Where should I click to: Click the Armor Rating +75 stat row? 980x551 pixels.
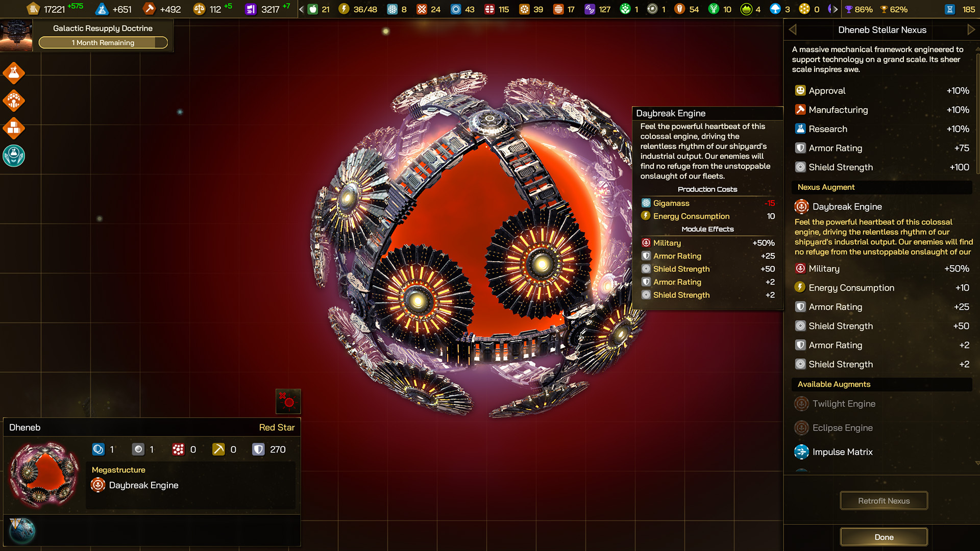tap(881, 148)
